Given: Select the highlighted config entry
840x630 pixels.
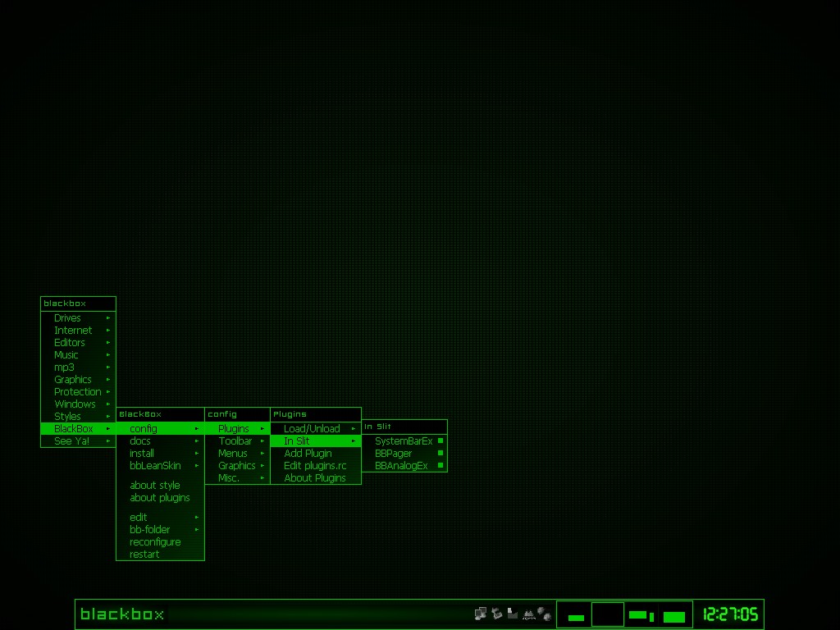Looking at the screenshot, I should tap(160, 428).
